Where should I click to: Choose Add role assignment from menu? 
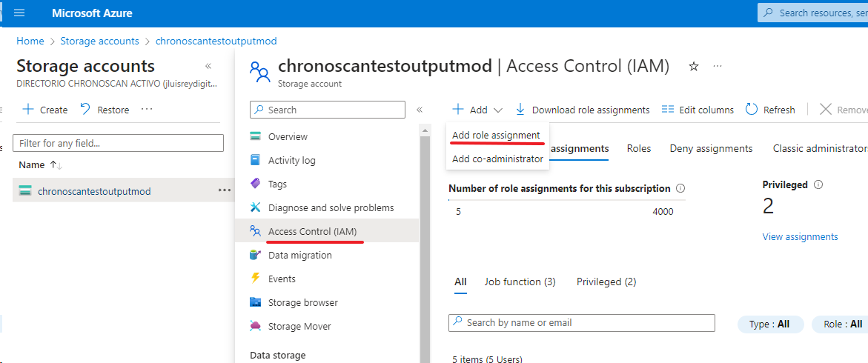[x=496, y=135]
